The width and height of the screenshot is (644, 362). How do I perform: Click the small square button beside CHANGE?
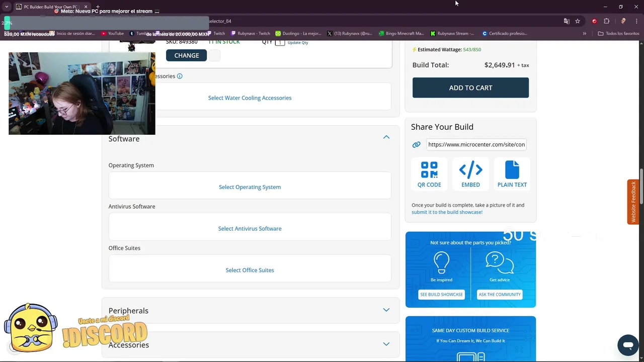[x=214, y=55]
